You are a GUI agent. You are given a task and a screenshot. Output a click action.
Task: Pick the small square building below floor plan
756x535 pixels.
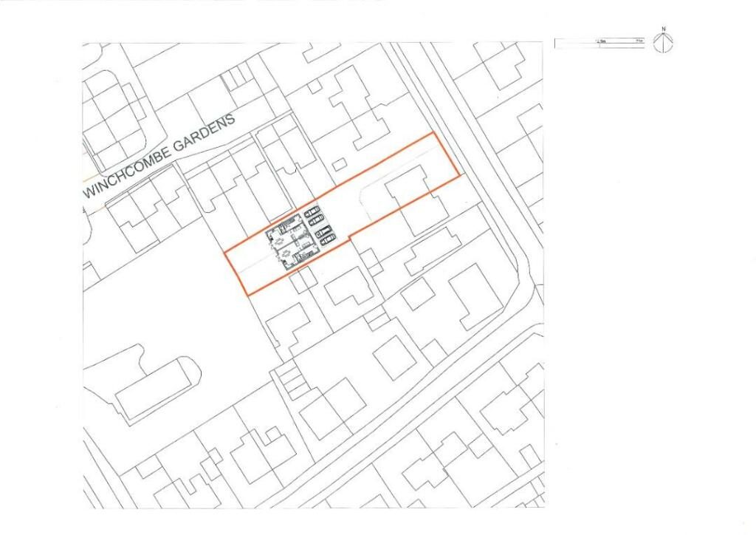coord(300,279)
